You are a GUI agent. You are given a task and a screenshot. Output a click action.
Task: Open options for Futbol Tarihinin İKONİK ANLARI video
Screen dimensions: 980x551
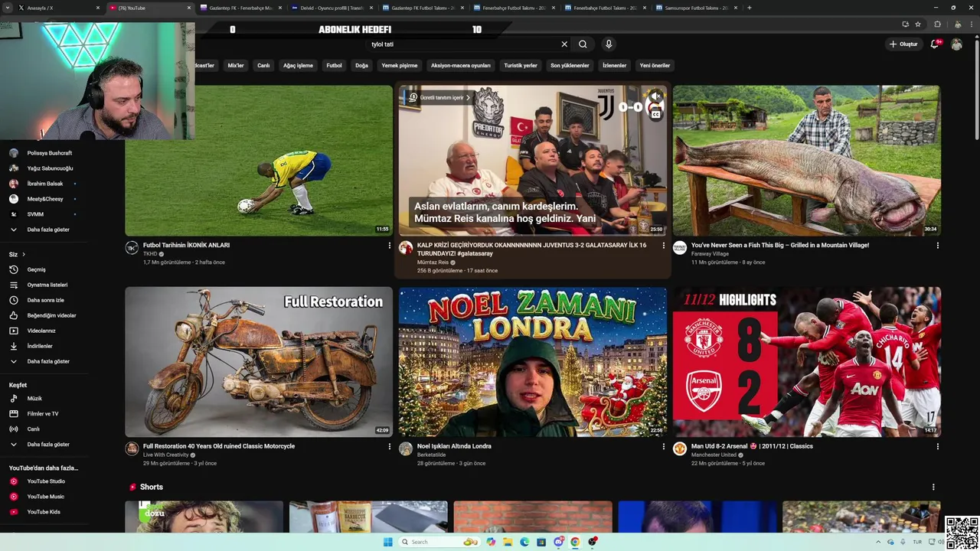pos(389,246)
